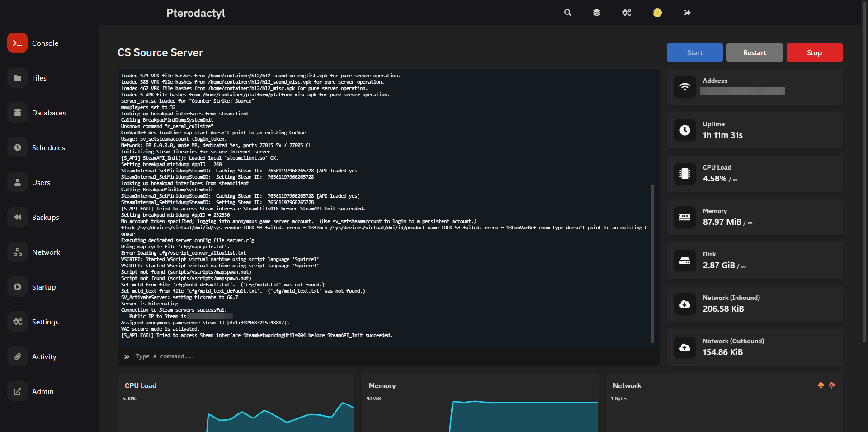This screenshot has height=432, width=868.
Task: Stop the server with red button
Action: click(814, 52)
